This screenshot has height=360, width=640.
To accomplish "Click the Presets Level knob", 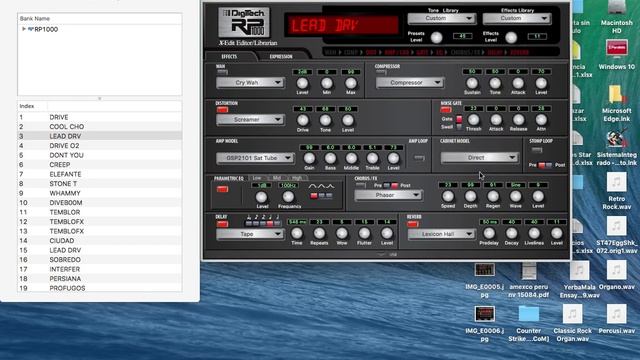I will pos(436,38).
